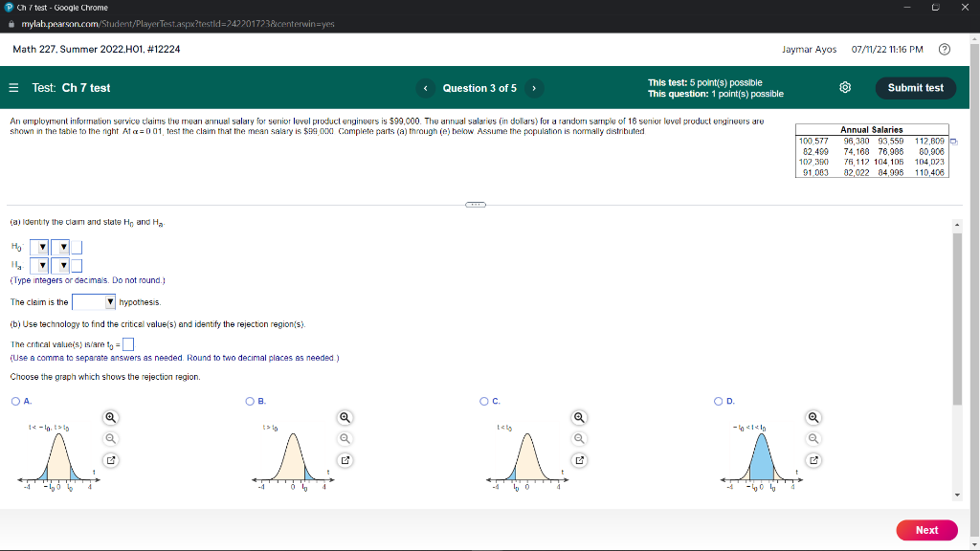Open the help question mark icon
Viewport: 980px width, 551px height.
[945, 50]
